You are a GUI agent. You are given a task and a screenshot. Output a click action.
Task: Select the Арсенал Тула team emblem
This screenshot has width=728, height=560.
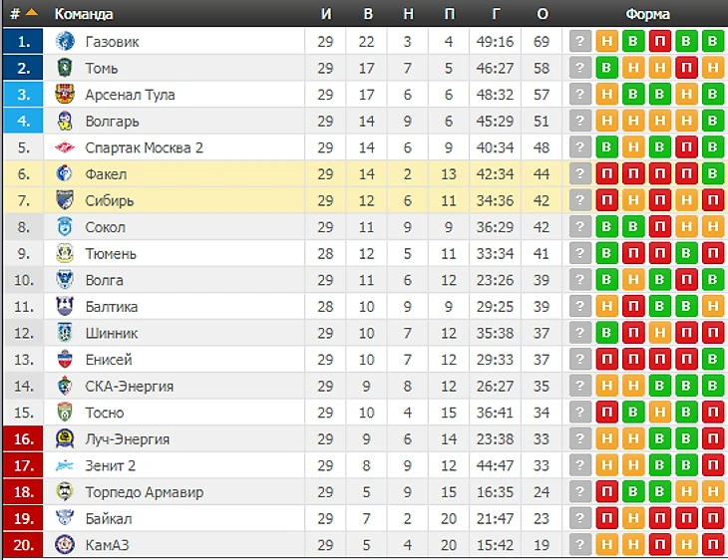coord(65,95)
